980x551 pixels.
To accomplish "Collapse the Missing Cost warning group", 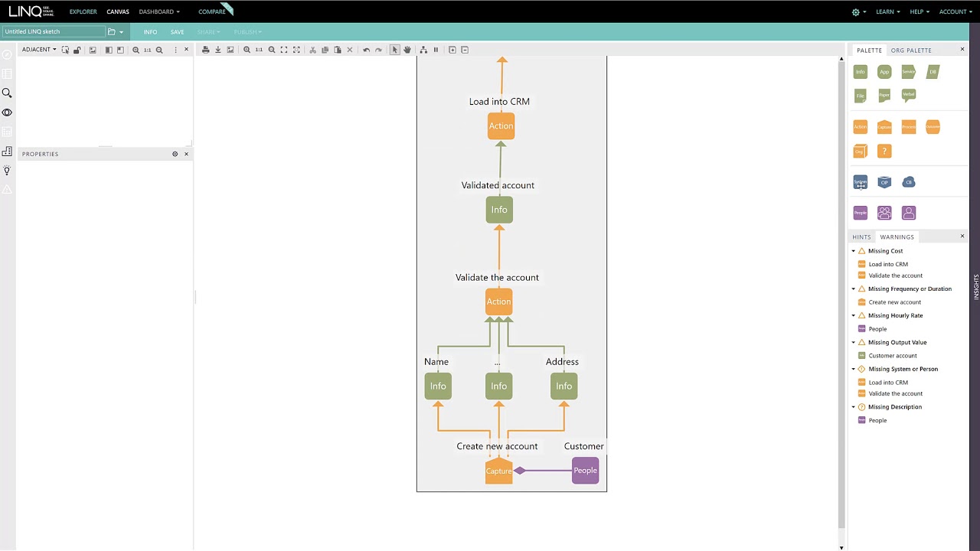I will tap(854, 251).
